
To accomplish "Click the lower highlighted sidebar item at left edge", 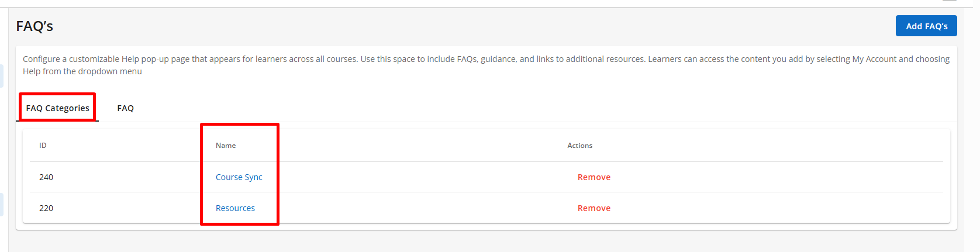I will point(2,205).
